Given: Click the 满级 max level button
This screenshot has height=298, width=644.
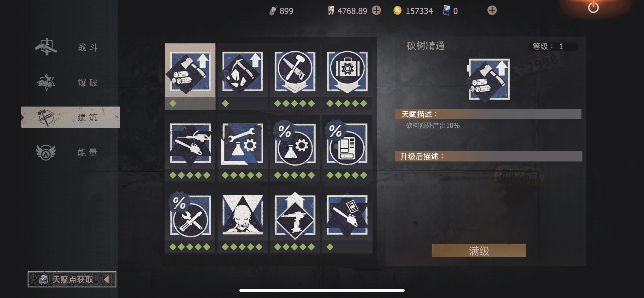Looking at the screenshot, I should coord(479,251).
